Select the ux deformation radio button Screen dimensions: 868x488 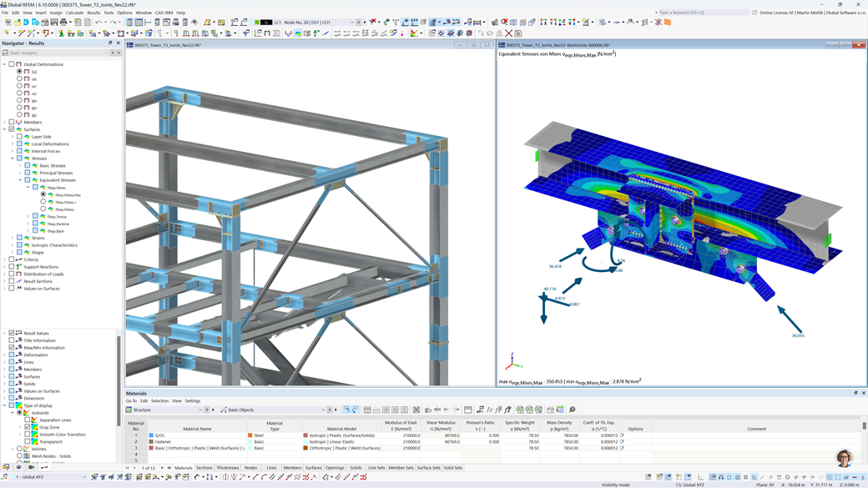[x=18, y=79]
